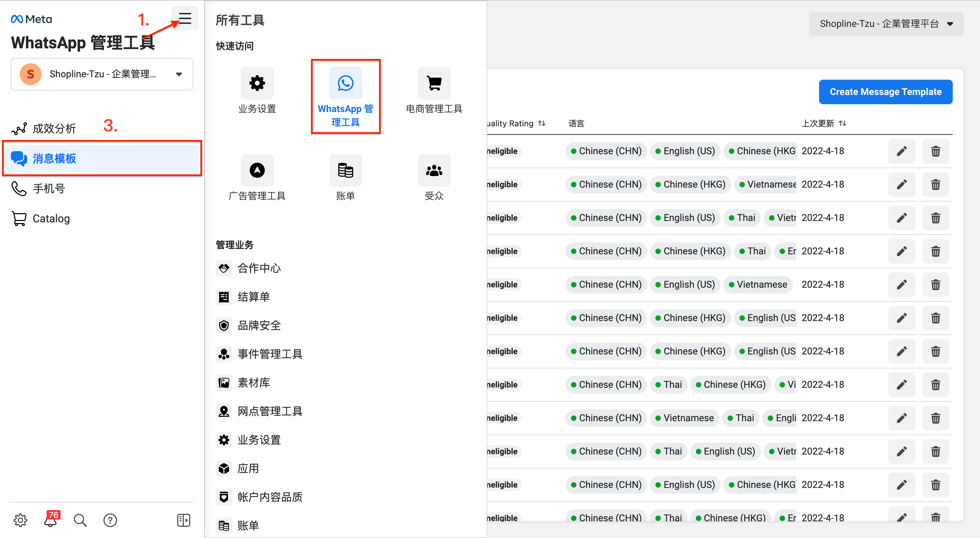Viewport: 980px width, 538px height.
Task: Open 广告管理工具 from quick access
Action: coord(257,177)
